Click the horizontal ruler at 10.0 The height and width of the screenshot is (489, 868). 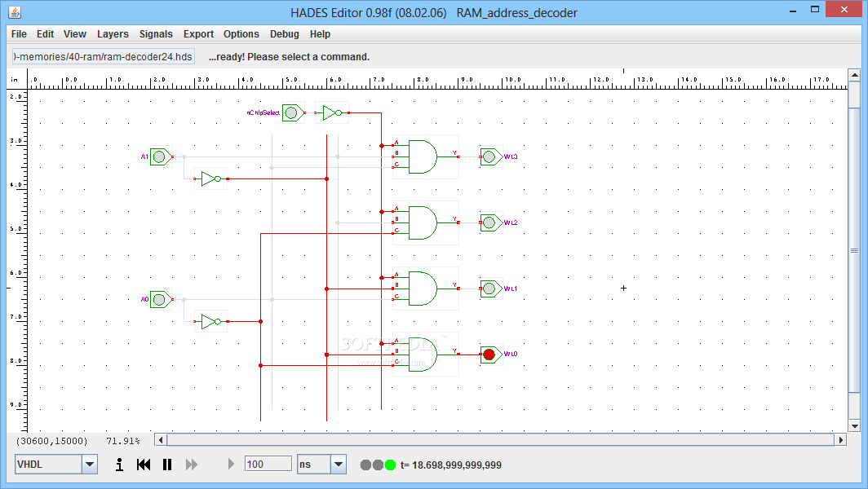coord(513,80)
